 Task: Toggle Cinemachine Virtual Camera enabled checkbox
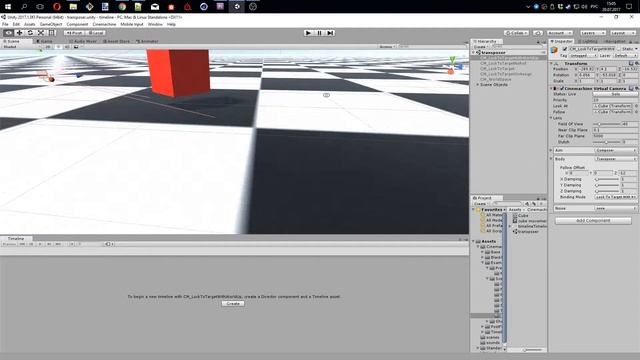click(x=562, y=88)
